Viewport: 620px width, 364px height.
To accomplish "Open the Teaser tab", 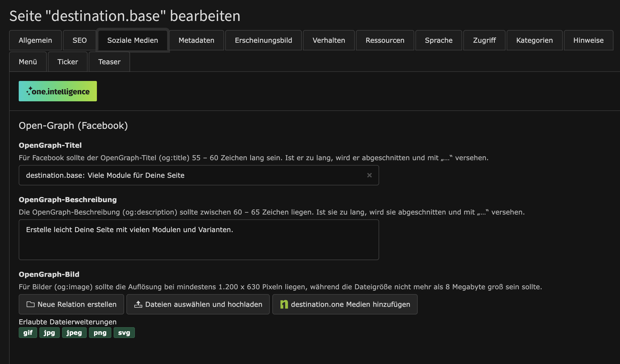I will pos(109,62).
